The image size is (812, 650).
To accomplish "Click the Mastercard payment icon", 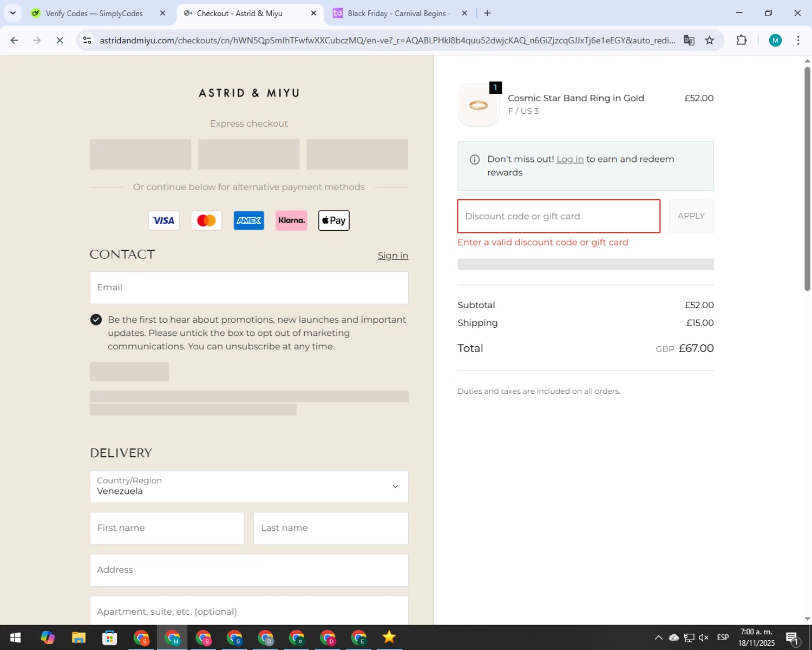I will tap(206, 220).
